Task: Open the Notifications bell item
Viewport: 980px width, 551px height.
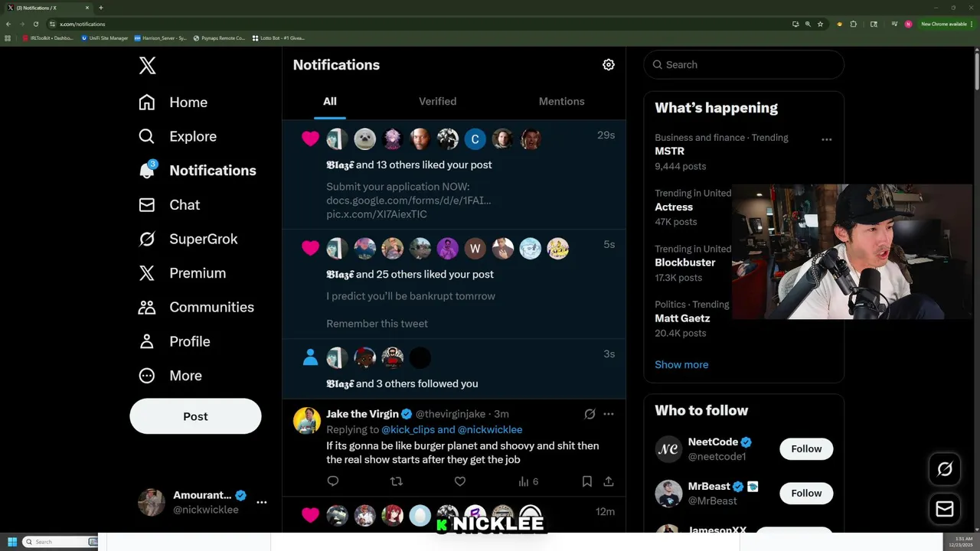Action: tap(198, 171)
